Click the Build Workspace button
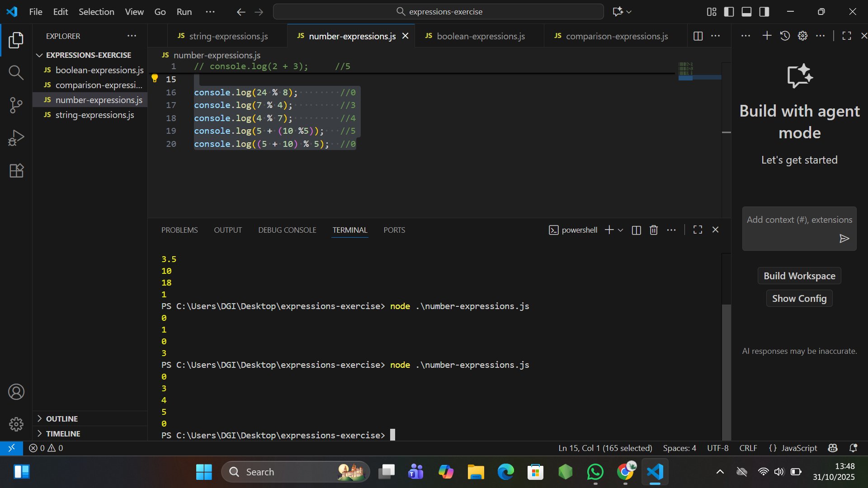The width and height of the screenshot is (868, 488). click(x=799, y=276)
